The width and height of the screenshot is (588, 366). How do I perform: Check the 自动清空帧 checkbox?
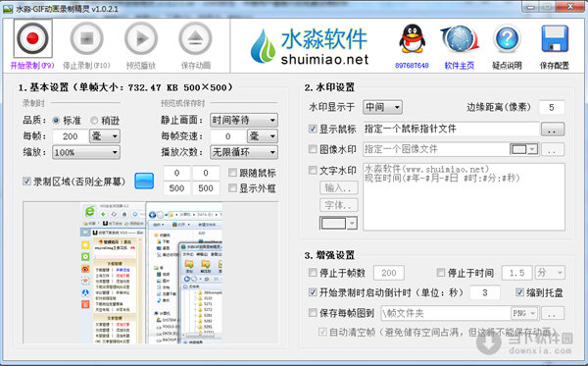322,332
